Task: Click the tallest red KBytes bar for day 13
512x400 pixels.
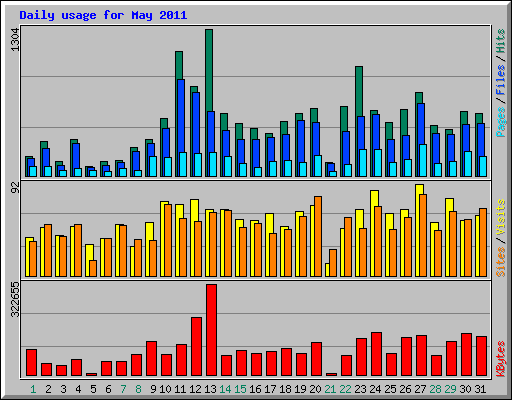Action: coord(211,330)
